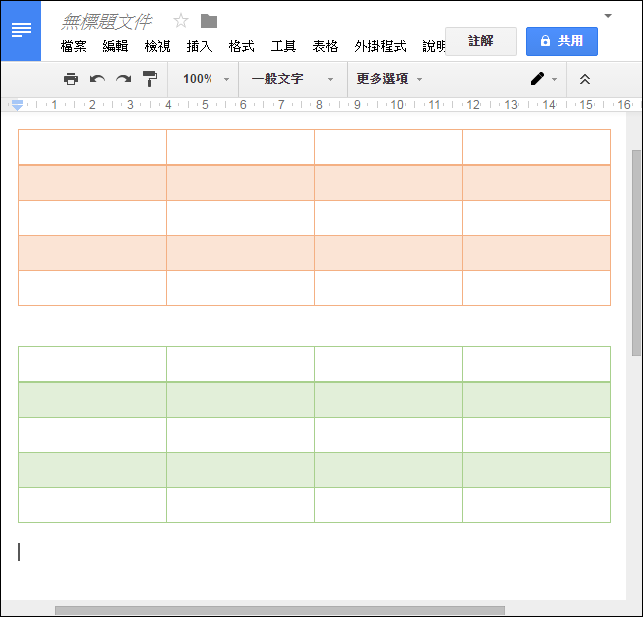Click first cell of green table
Screen dimensions: 643x617
pyautogui.click(x=92, y=364)
